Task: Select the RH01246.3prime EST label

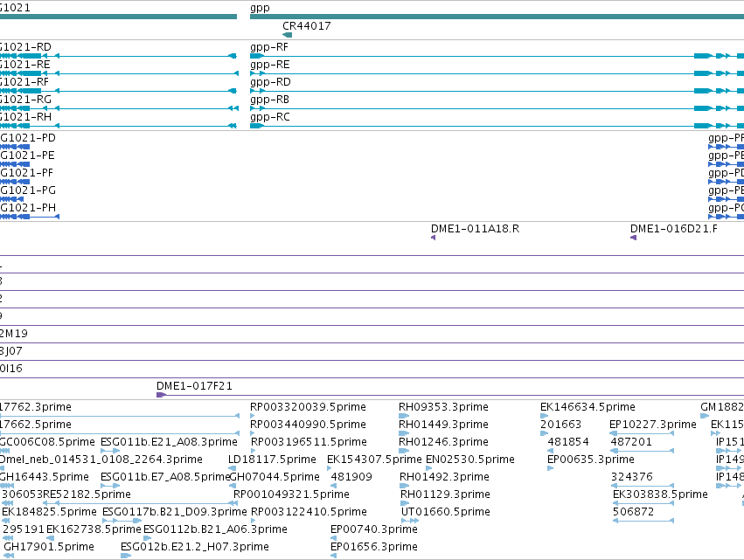Action: (x=443, y=442)
